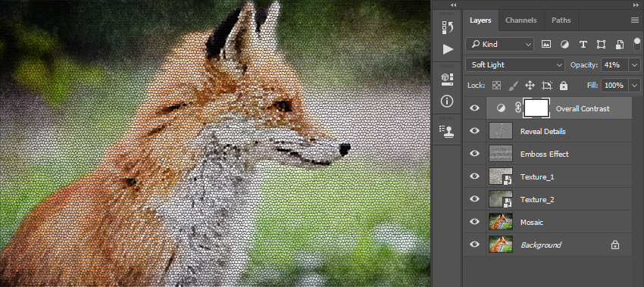Click the collapse panels arrows at far right
This screenshot has width=644, height=287.
pyautogui.click(x=636, y=5)
